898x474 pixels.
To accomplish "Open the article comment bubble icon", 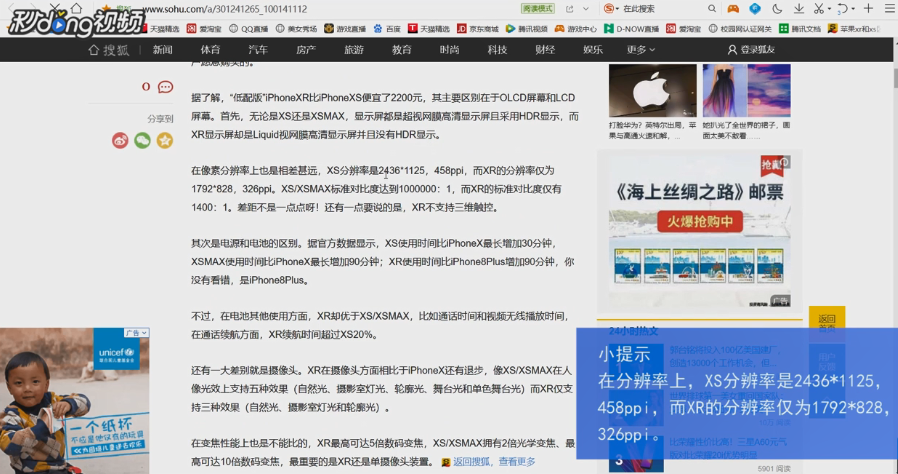I will pyautogui.click(x=166, y=87).
